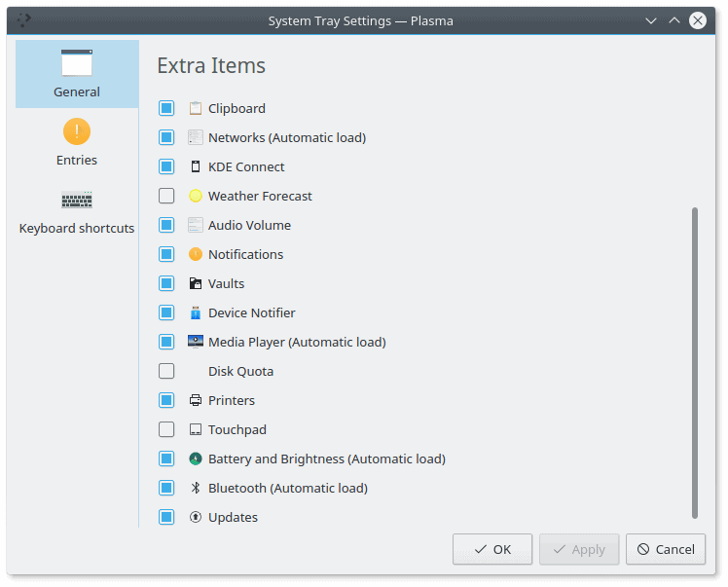728x587 pixels.
Task: Enable the Disk Quota checkbox
Action: pos(166,371)
